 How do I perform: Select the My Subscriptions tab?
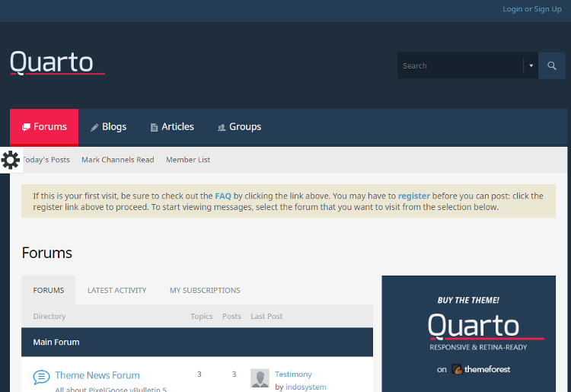[x=205, y=290]
